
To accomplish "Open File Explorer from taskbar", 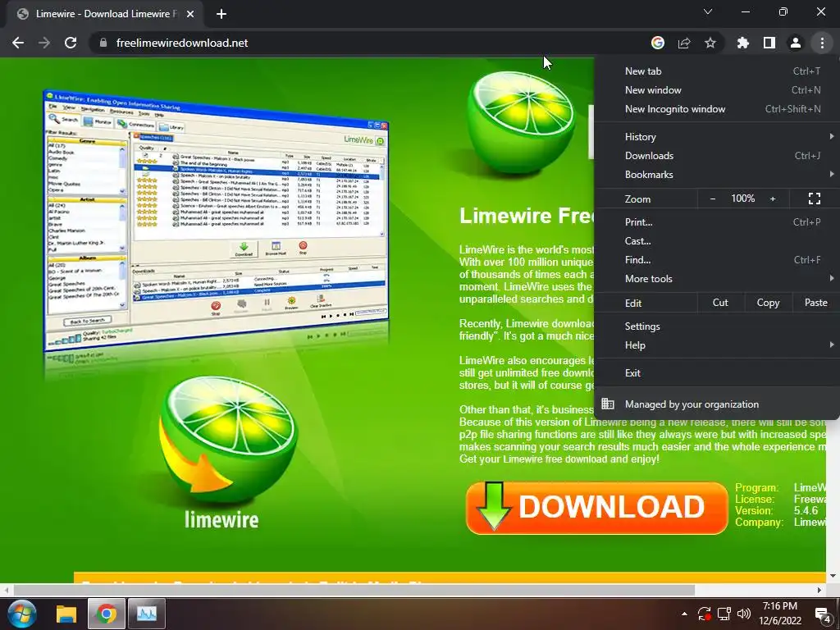I will [66, 614].
